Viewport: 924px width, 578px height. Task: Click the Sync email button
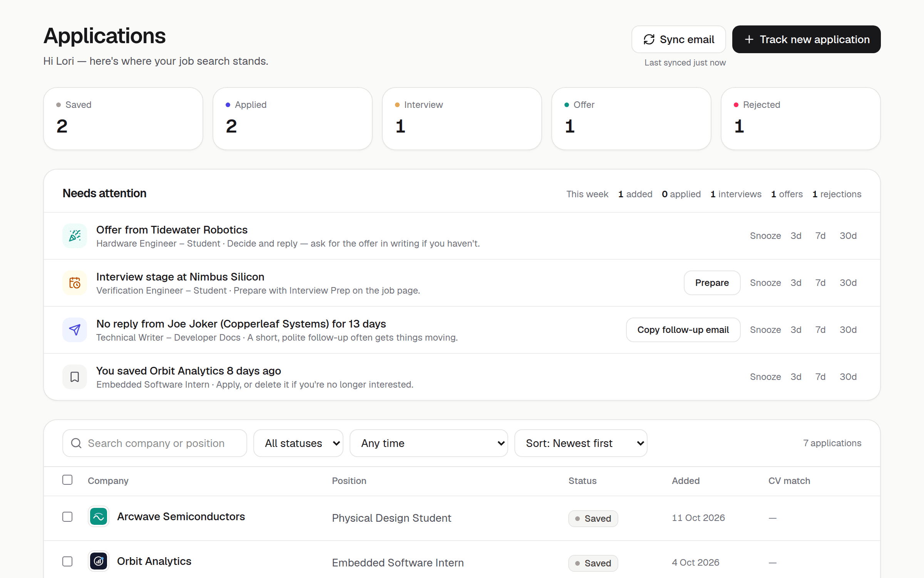click(678, 39)
